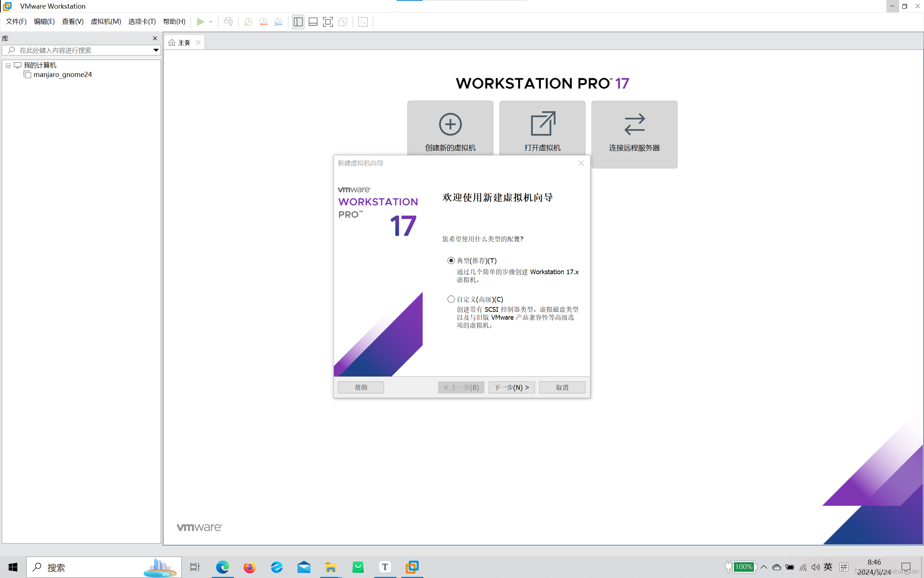924x578 pixels.
Task: Open Task View from the taskbar
Action: (x=195, y=567)
